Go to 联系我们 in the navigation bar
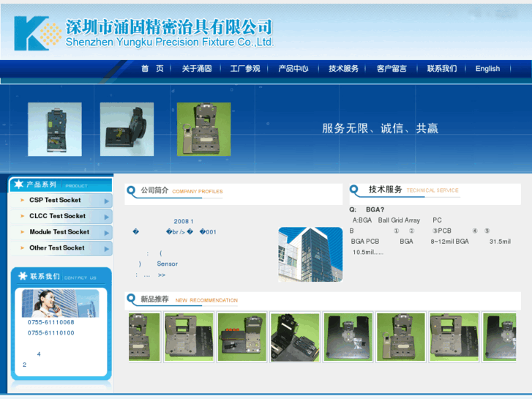The image size is (532, 399). [442, 69]
